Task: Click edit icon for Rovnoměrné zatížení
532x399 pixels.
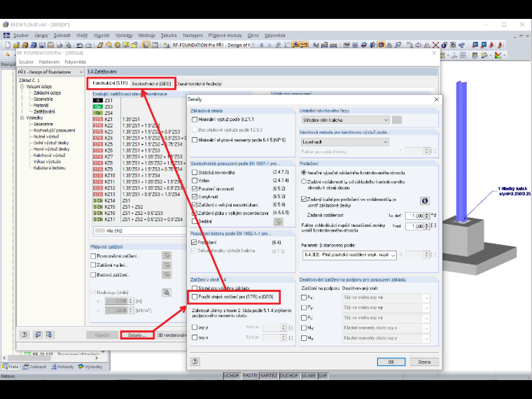Action: (x=167, y=255)
